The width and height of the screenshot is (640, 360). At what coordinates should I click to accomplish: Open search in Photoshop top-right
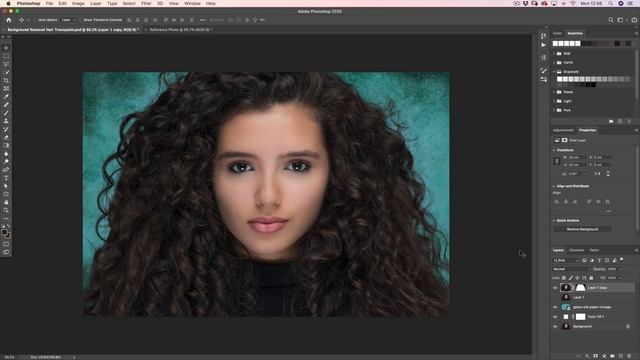(611, 20)
